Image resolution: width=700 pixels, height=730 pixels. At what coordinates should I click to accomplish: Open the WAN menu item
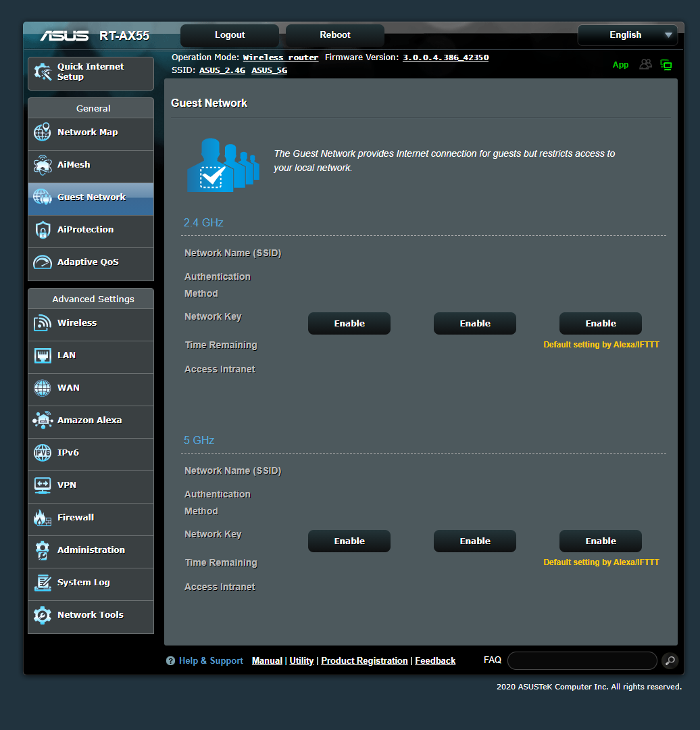(x=91, y=390)
